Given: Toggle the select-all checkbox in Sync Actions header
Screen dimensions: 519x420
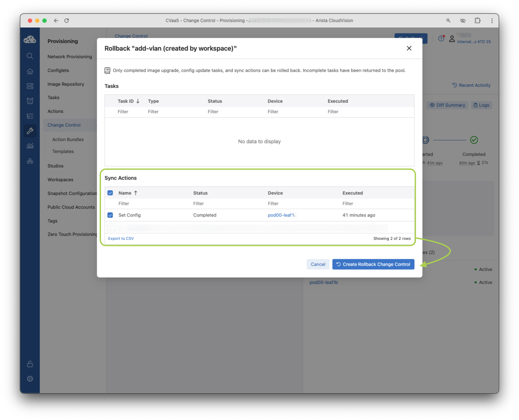Looking at the screenshot, I should 110,193.
